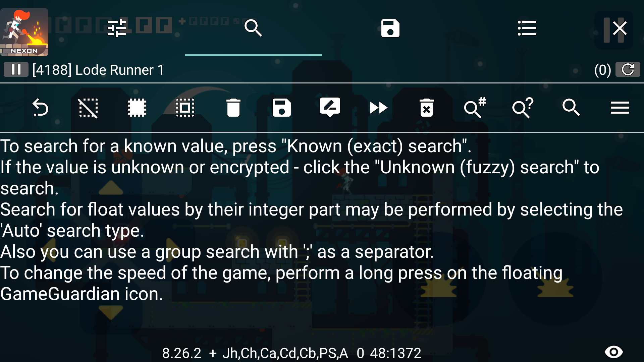Click the Nexon game thumbnail icon
The image size is (644, 362).
click(x=24, y=29)
